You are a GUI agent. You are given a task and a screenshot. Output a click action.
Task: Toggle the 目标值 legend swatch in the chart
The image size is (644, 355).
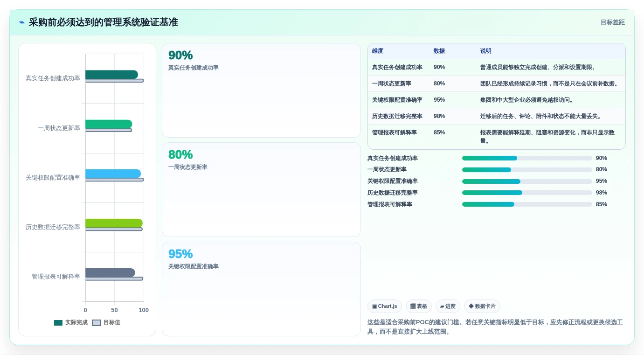pyautogui.click(x=97, y=323)
